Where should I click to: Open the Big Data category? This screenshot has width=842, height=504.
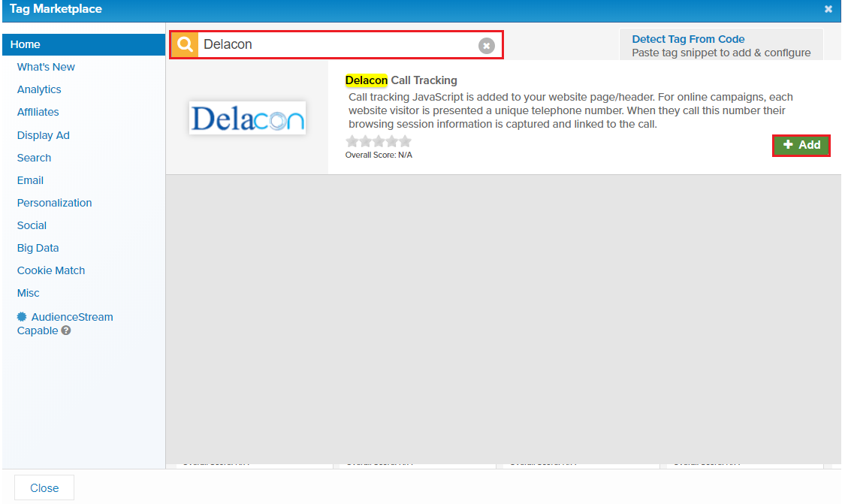coord(38,248)
